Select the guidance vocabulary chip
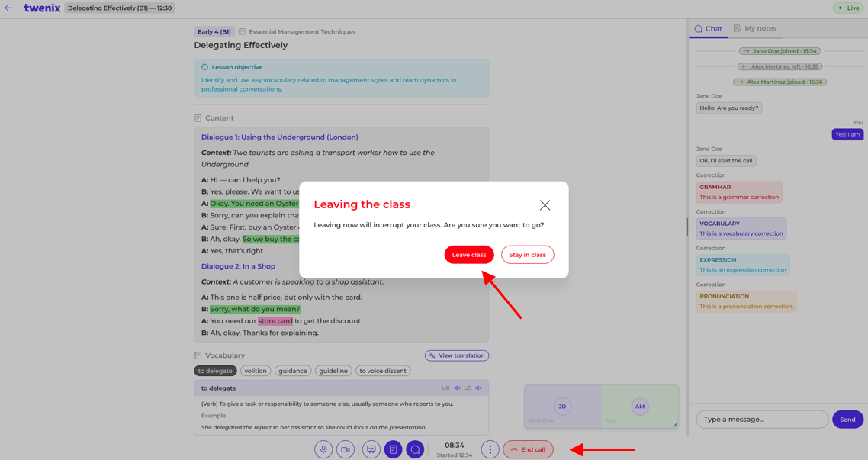868x460 pixels. point(292,371)
